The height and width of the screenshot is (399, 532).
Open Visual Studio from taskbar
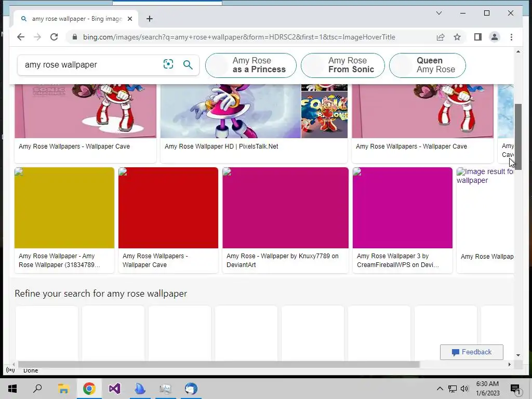[x=115, y=389]
